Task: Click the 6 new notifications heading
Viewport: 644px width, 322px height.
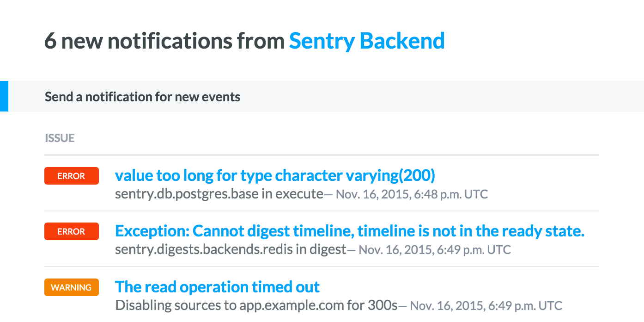Action: point(164,41)
